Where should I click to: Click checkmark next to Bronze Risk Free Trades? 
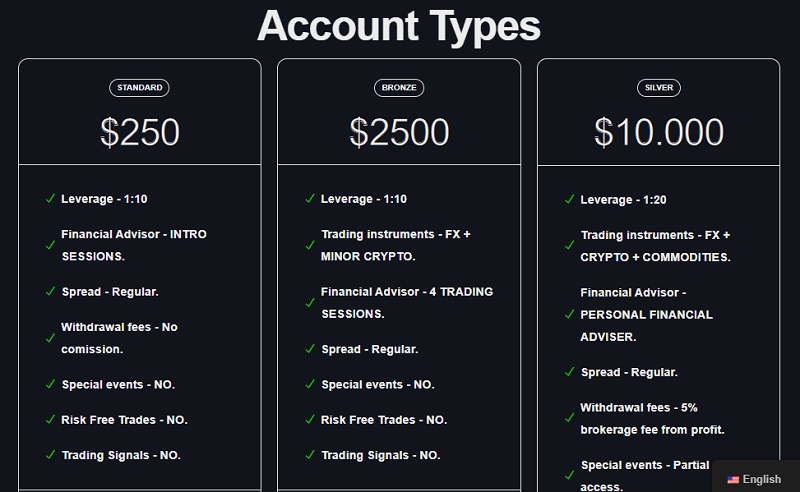tap(310, 420)
